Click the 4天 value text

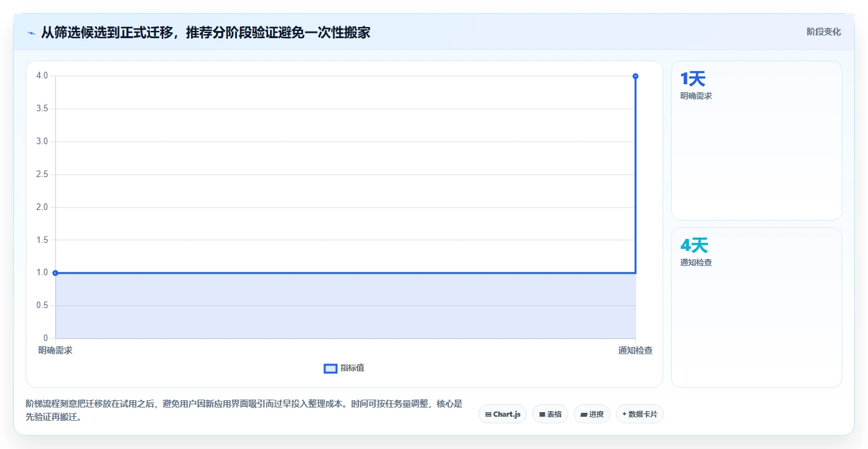(694, 246)
